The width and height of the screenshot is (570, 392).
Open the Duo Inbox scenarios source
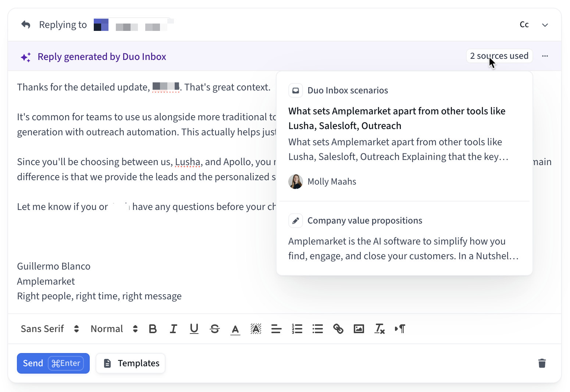348,90
